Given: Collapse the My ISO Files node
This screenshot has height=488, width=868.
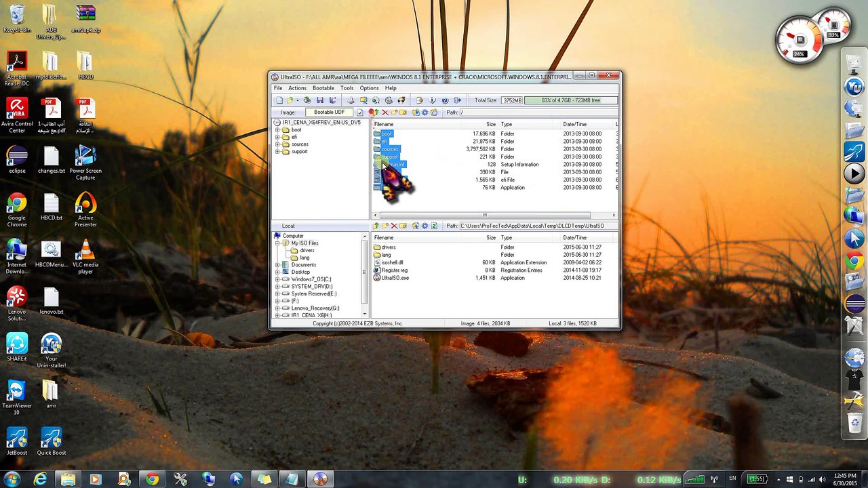Looking at the screenshot, I should point(277,243).
